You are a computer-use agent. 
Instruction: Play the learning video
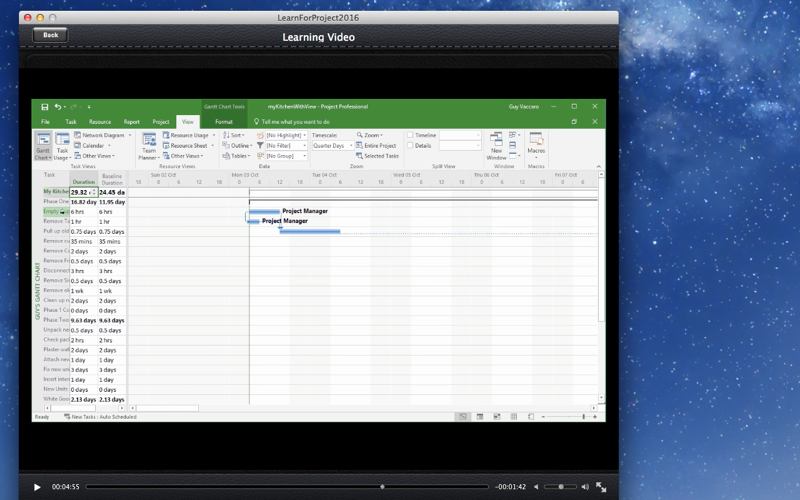[37, 487]
